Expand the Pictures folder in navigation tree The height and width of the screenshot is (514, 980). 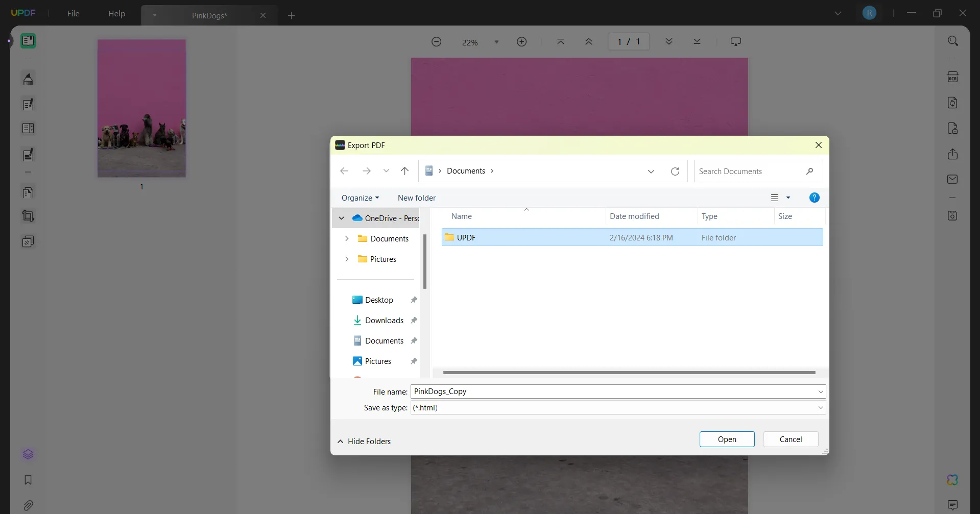(347, 259)
